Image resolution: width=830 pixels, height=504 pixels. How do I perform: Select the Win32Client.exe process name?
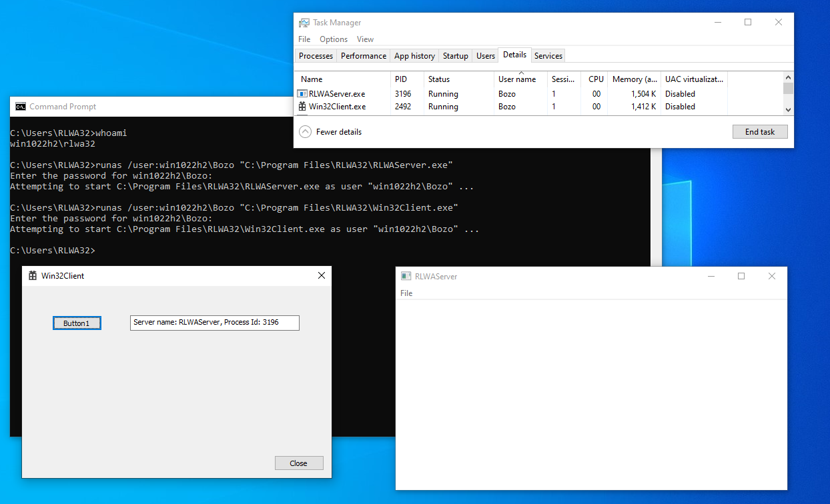tap(337, 107)
